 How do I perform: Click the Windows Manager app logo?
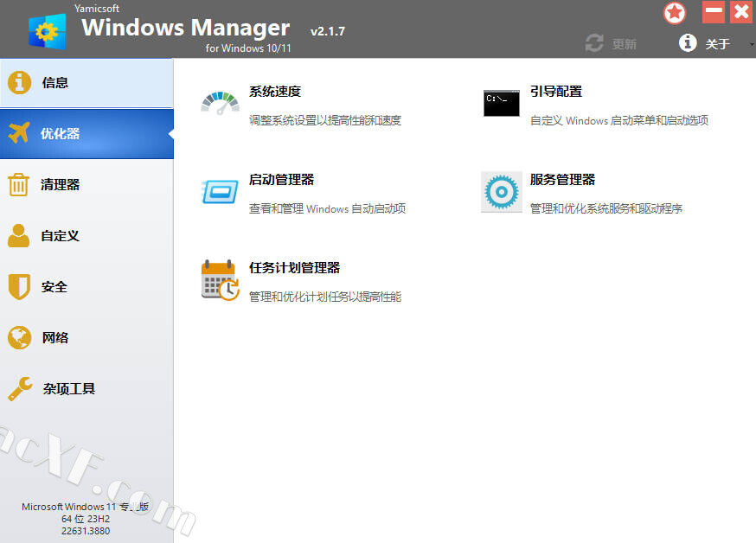(x=47, y=31)
